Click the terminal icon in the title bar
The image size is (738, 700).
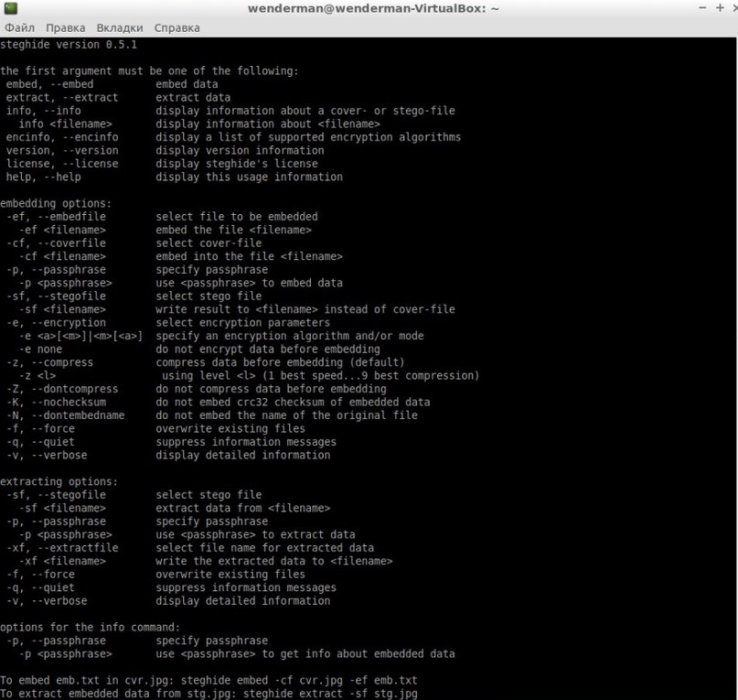point(11,8)
